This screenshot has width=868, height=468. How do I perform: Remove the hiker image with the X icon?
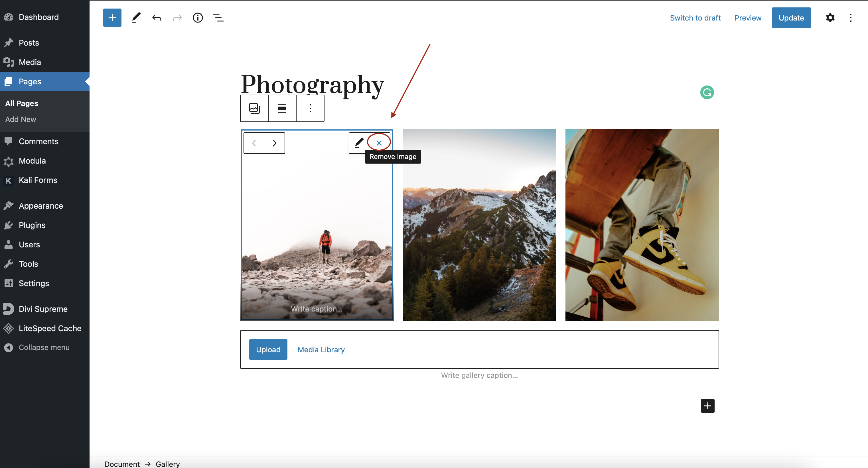379,143
